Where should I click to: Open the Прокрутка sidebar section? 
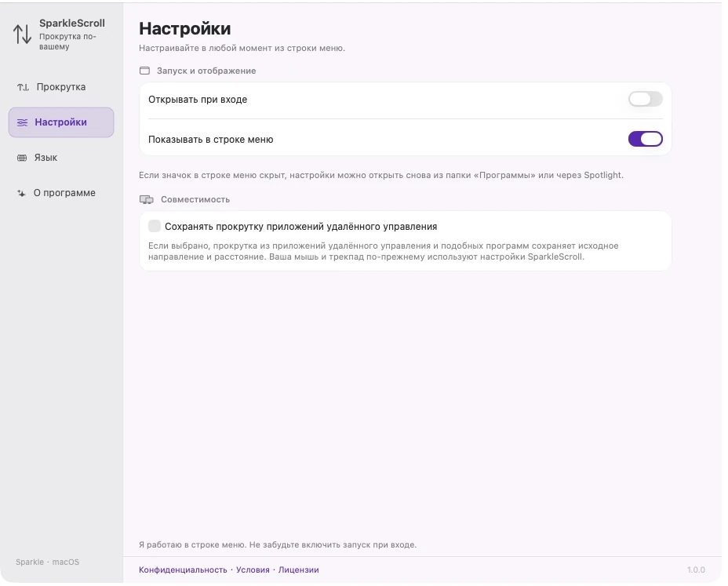61,87
